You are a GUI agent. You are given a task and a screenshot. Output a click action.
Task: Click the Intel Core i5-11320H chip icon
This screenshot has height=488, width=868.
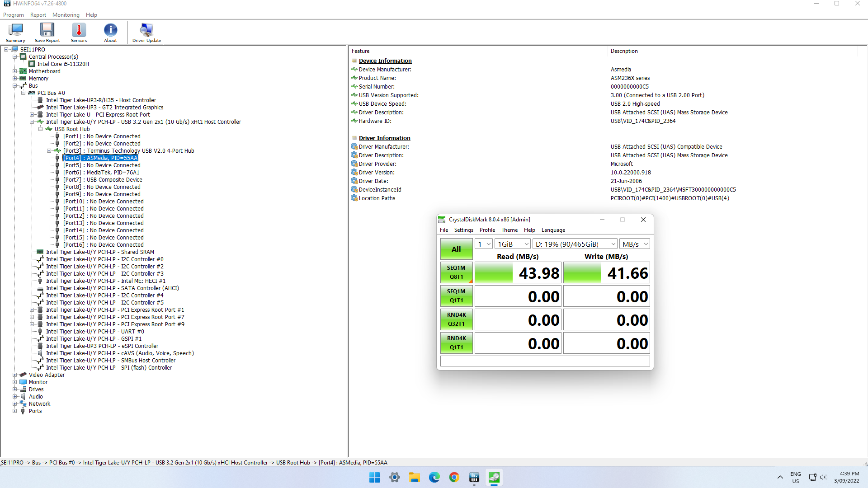point(32,64)
